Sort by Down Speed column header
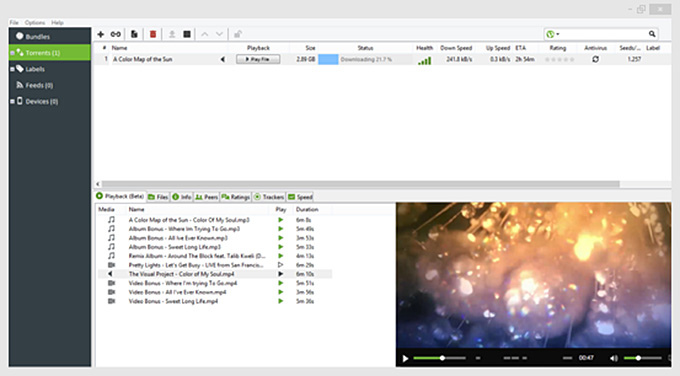The image size is (680, 376). tap(456, 48)
